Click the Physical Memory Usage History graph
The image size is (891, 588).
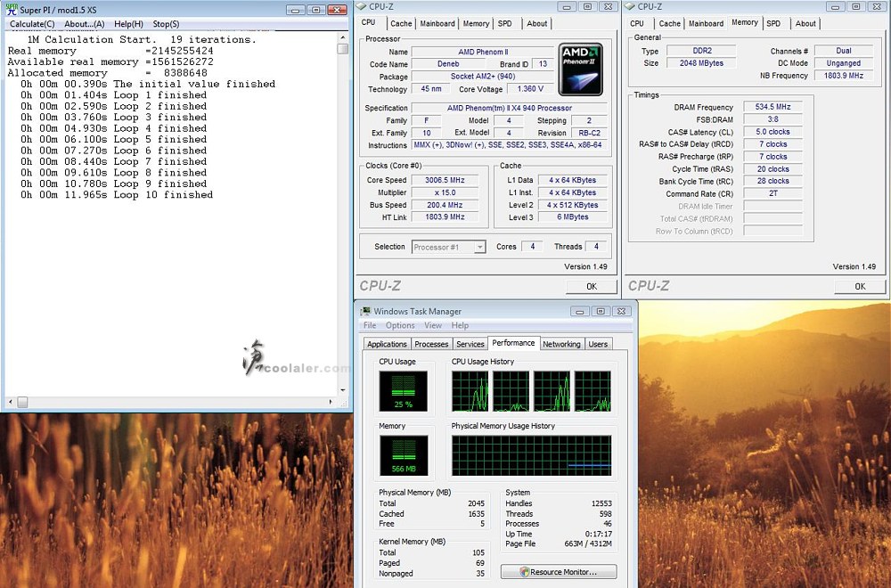(531, 455)
